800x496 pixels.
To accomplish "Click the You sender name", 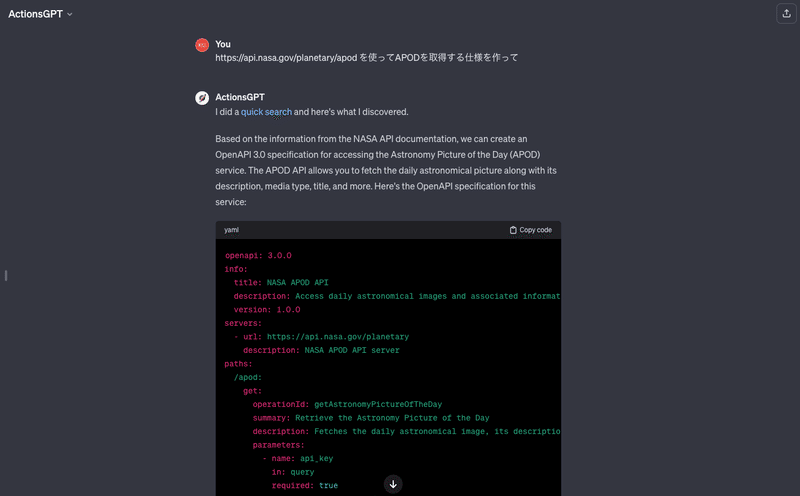I will [223, 44].
